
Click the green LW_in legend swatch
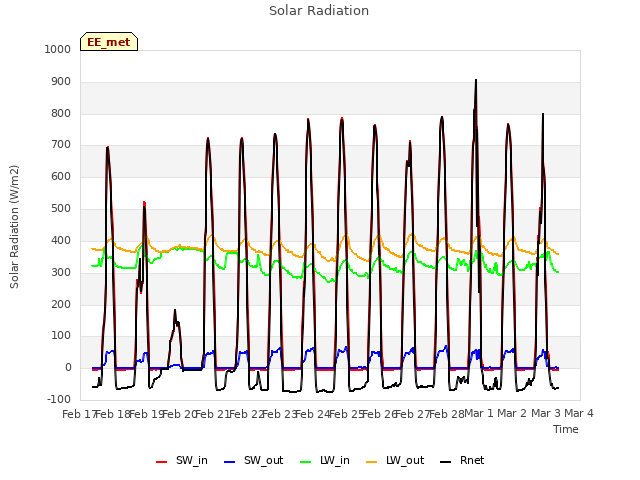[306, 462]
